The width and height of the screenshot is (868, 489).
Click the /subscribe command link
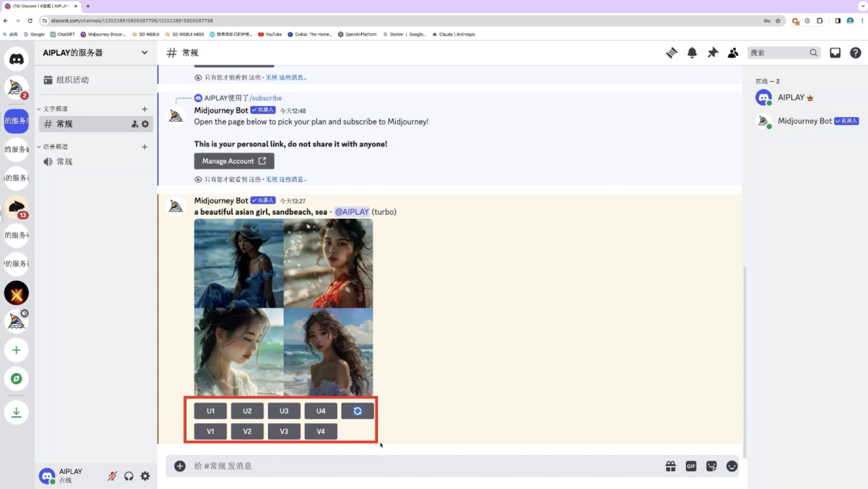pyautogui.click(x=266, y=98)
